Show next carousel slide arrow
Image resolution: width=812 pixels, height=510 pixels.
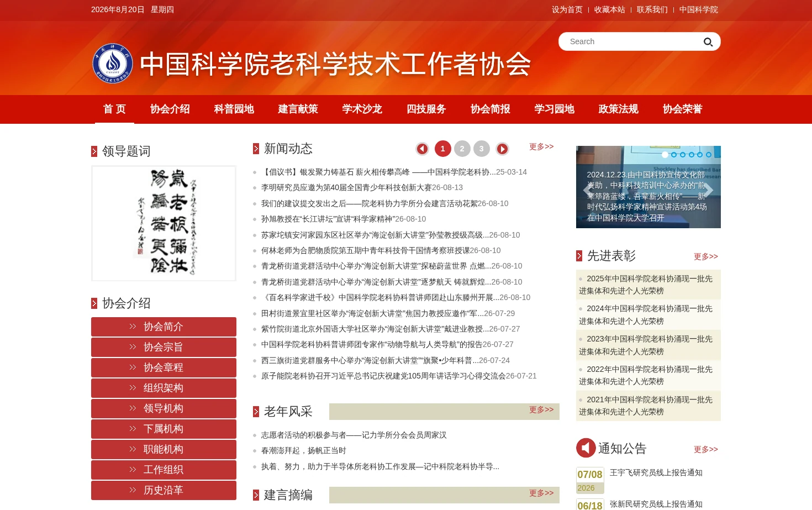click(709, 190)
